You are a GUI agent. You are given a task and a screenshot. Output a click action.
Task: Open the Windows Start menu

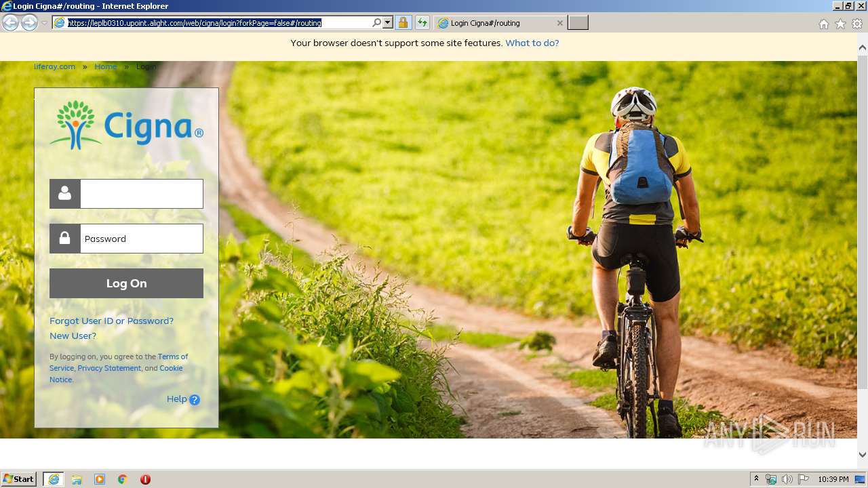point(18,479)
